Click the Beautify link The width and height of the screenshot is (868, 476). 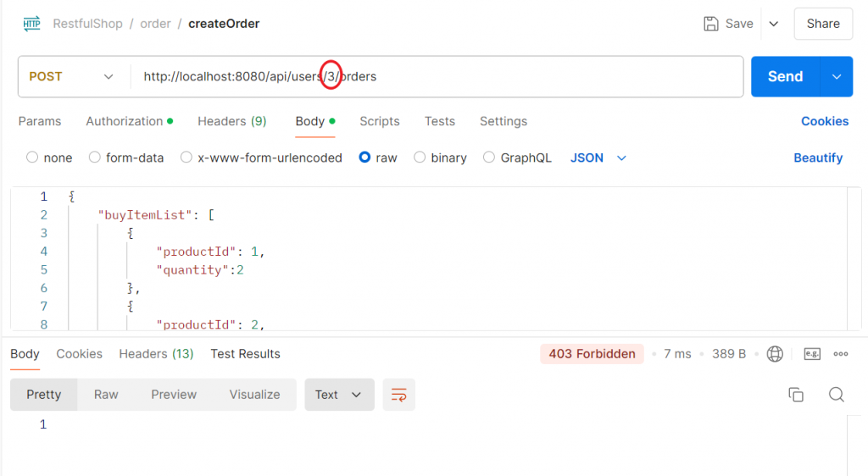tap(818, 158)
